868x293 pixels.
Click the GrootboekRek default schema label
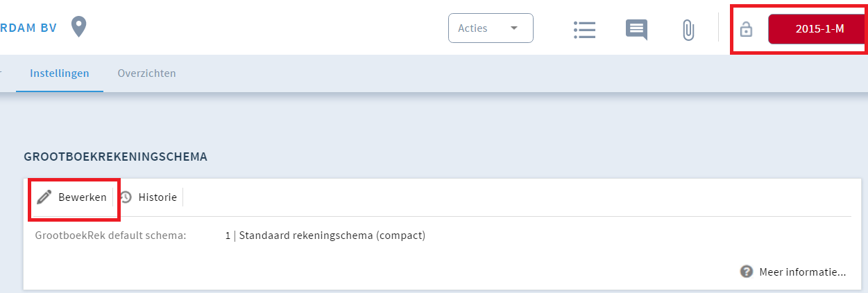111,236
